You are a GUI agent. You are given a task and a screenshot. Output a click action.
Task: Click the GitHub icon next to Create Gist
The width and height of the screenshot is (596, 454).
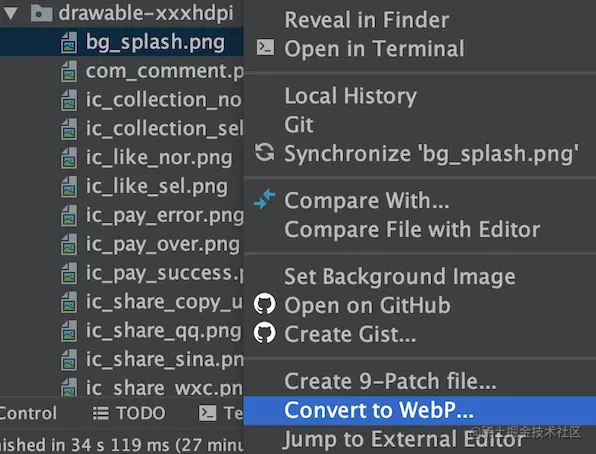(265, 333)
